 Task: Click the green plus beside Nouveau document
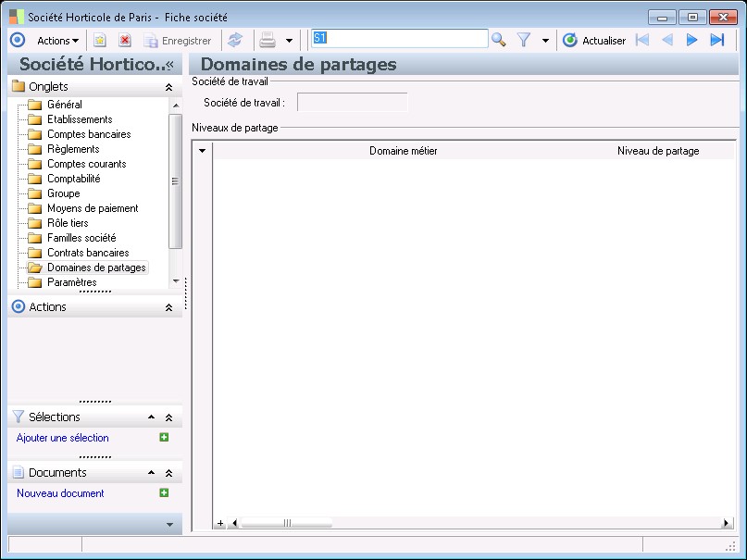point(165,493)
